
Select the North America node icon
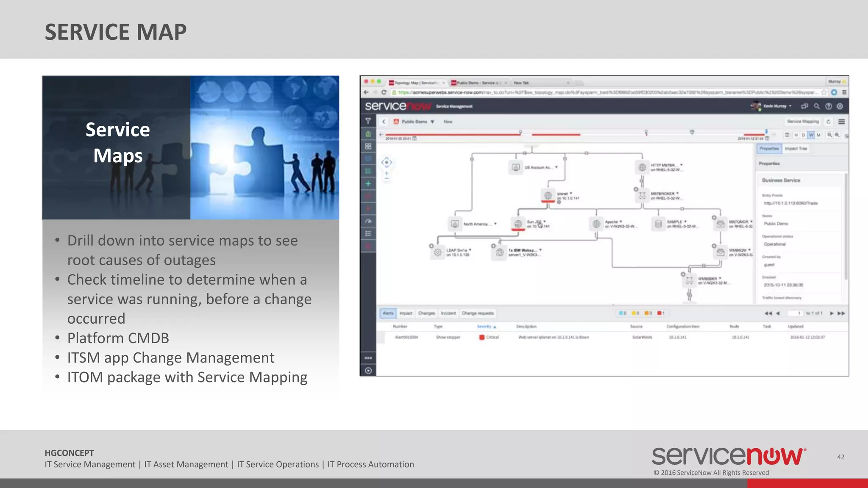click(x=455, y=224)
